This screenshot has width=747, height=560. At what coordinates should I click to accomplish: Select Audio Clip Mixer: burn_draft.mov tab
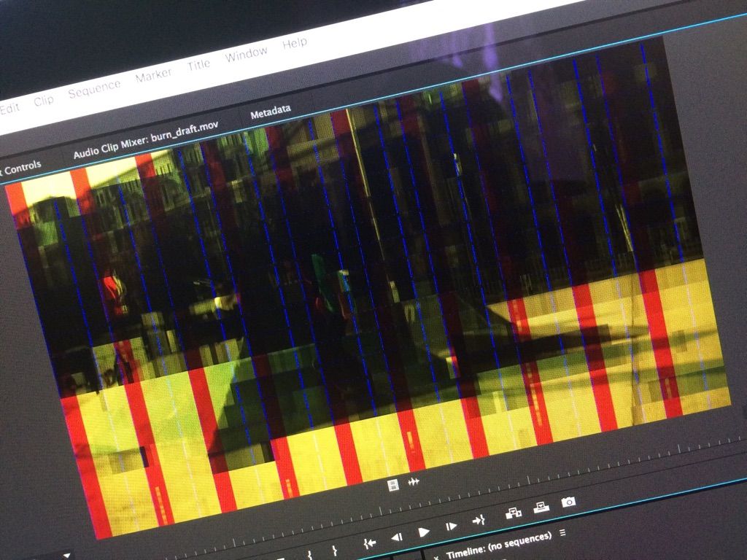146,139
